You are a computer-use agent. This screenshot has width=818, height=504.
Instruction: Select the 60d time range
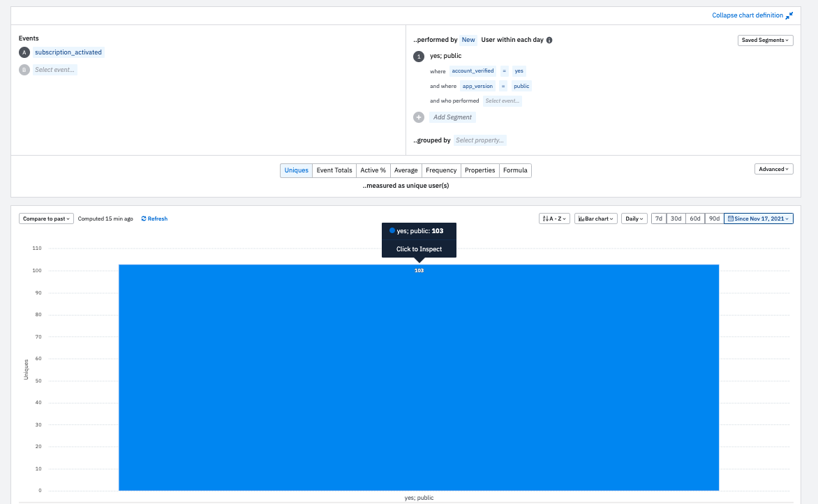point(695,218)
